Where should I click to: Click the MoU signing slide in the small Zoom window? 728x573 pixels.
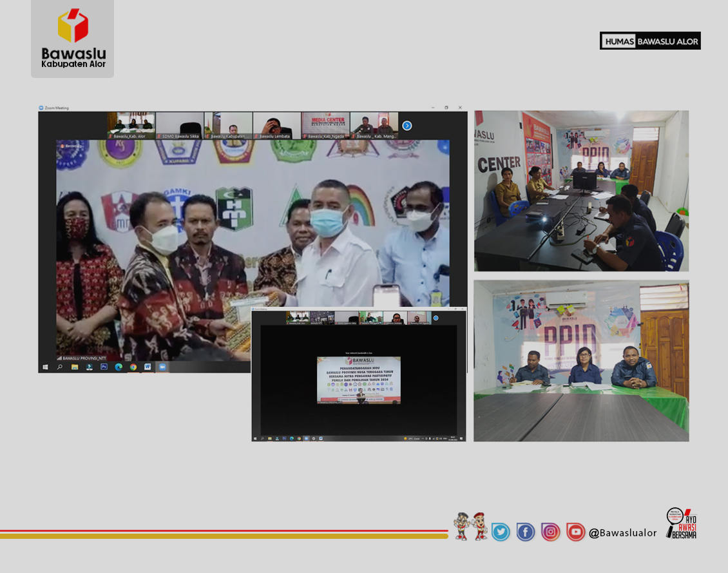pyautogui.click(x=358, y=380)
